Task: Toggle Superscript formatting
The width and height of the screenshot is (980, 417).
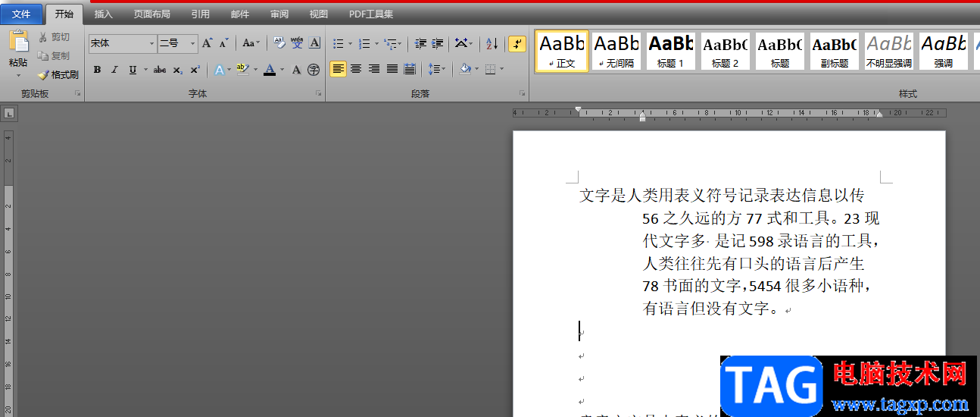Action: pyautogui.click(x=195, y=70)
